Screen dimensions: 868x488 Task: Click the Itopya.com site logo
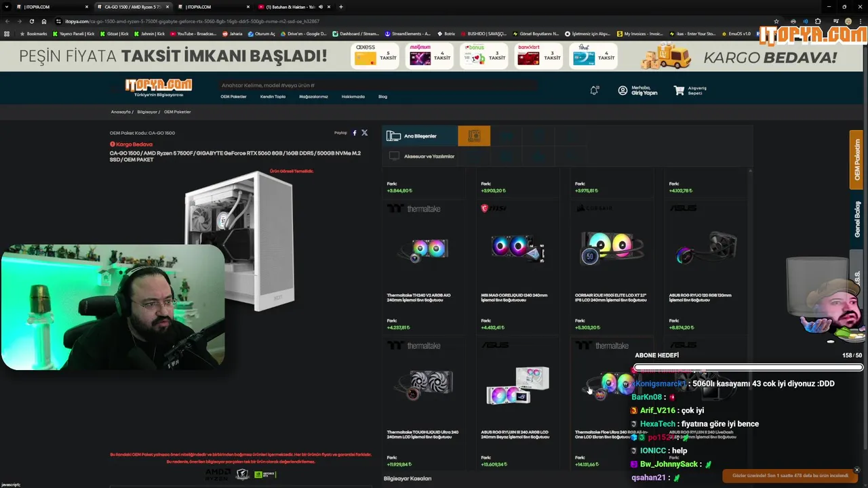pos(158,86)
